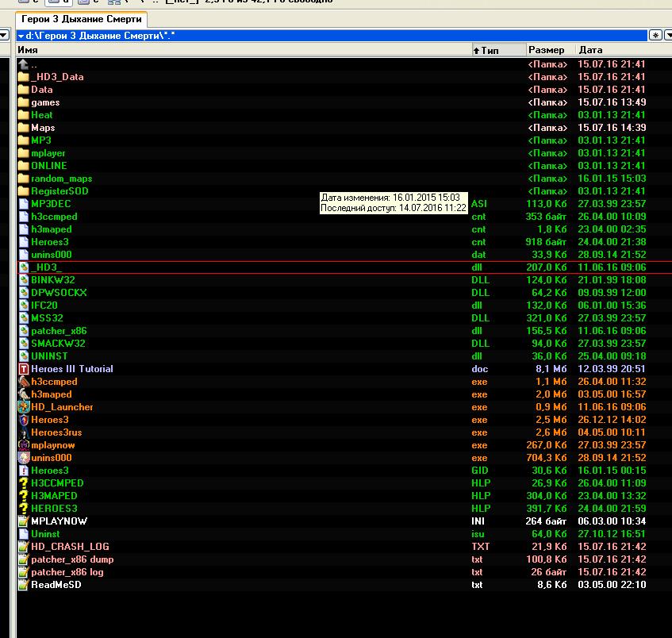This screenshot has height=638, width=672.
Task: Select the MP3 folder icon
Action: pos(24,140)
